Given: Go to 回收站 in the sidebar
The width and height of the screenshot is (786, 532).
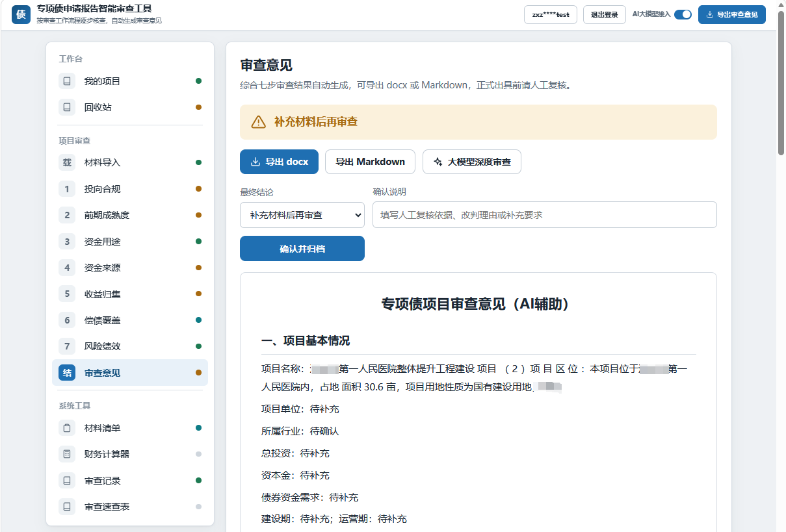Looking at the screenshot, I should coord(130,107).
